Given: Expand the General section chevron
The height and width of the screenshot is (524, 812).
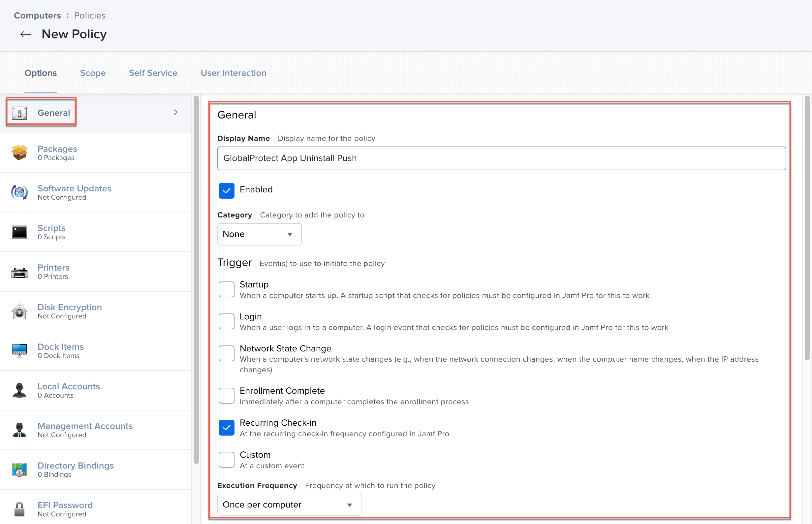Looking at the screenshot, I should (x=176, y=112).
